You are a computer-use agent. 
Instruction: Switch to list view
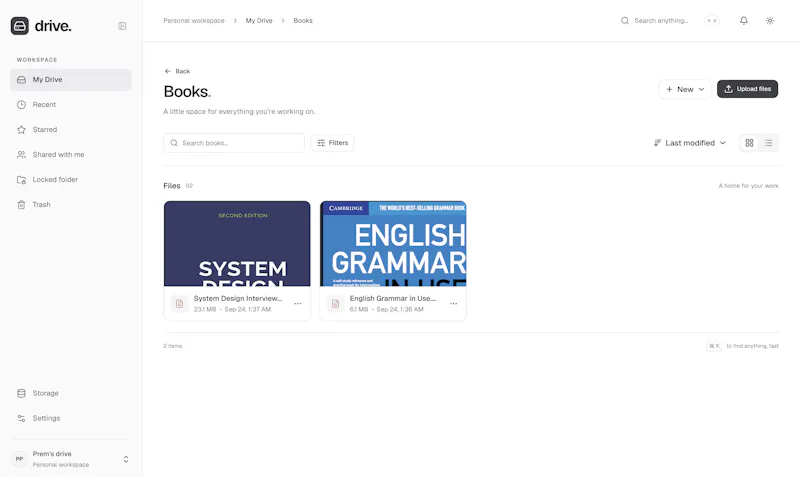pos(768,143)
